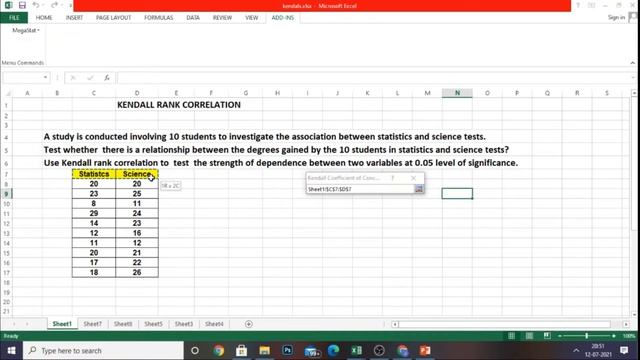Open help in the Kendall dialog
The height and width of the screenshot is (360, 640).
[x=392, y=178]
